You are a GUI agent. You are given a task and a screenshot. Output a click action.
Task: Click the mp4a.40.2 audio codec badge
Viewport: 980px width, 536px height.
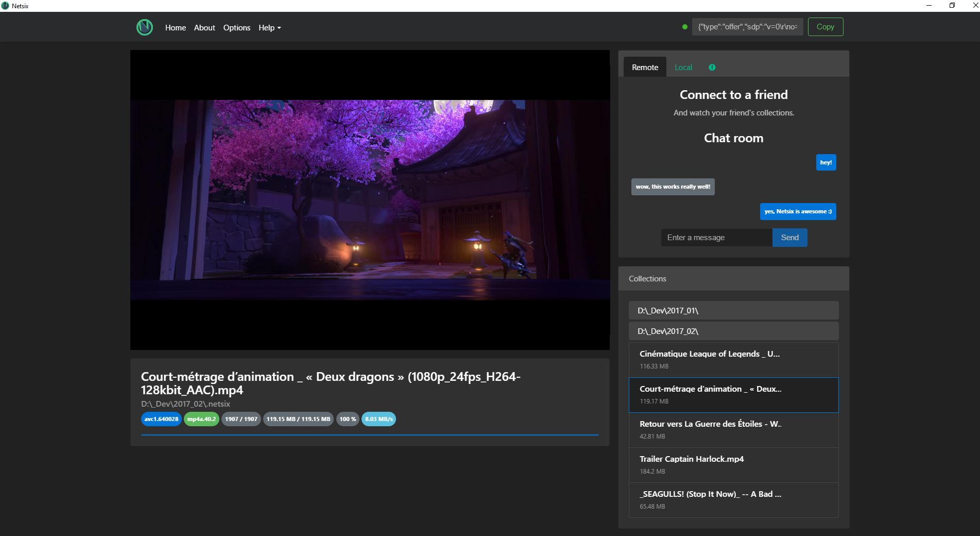[201, 419]
